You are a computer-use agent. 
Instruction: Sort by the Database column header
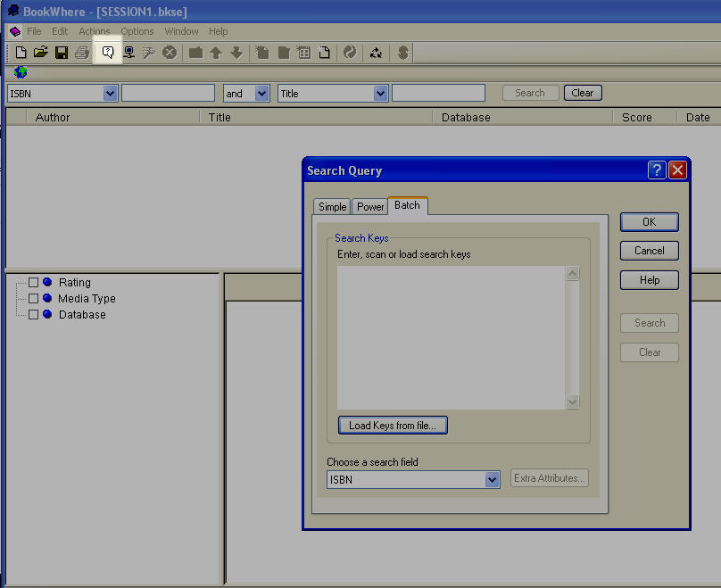pos(523,117)
